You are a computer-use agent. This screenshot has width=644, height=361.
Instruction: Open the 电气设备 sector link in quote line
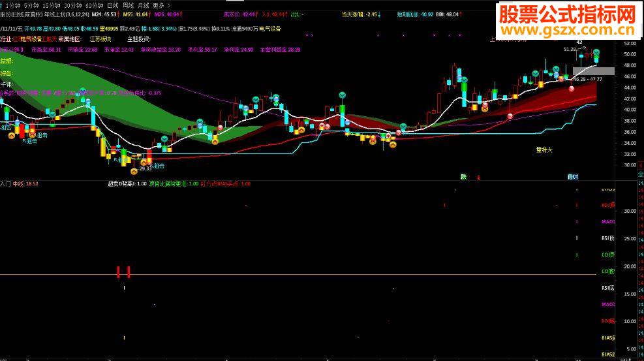(x=270, y=29)
